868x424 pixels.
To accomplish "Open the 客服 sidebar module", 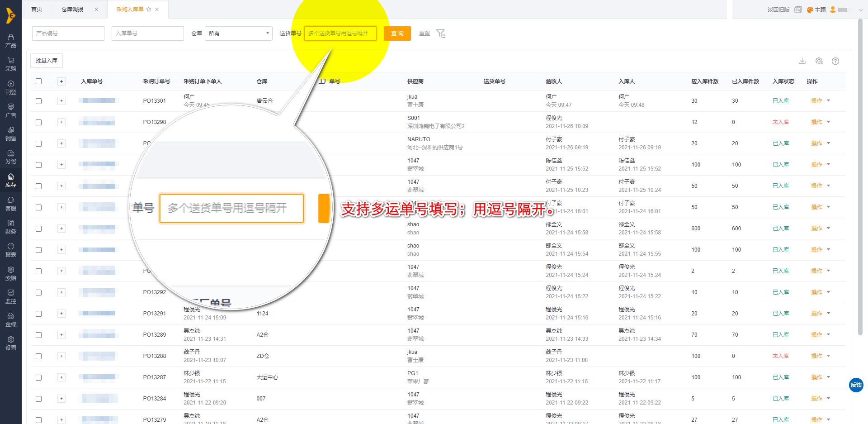I will tap(11, 204).
